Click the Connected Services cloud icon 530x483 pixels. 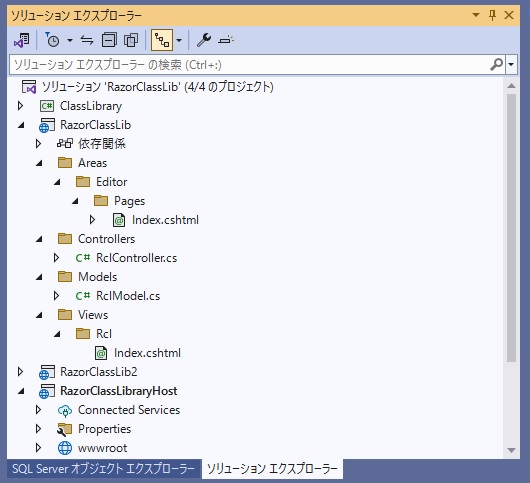[65, 411]
